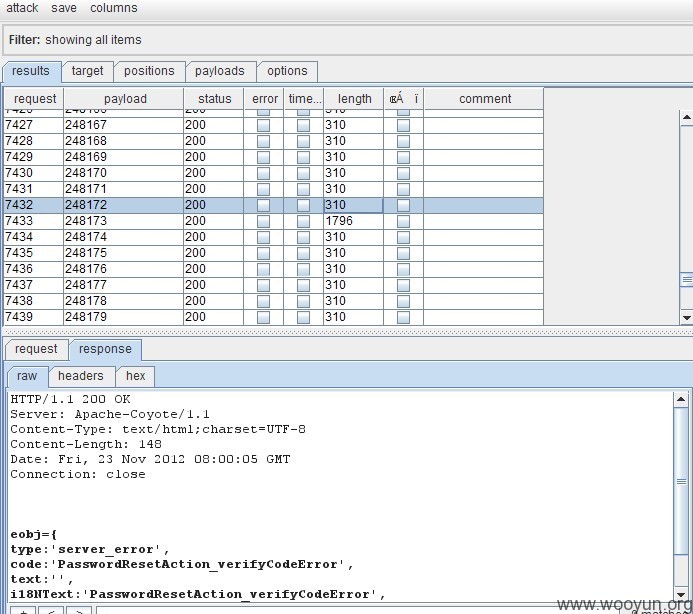Open the positions tab
The width and height of the screenshot is (693, 614).
pos(149,71)
